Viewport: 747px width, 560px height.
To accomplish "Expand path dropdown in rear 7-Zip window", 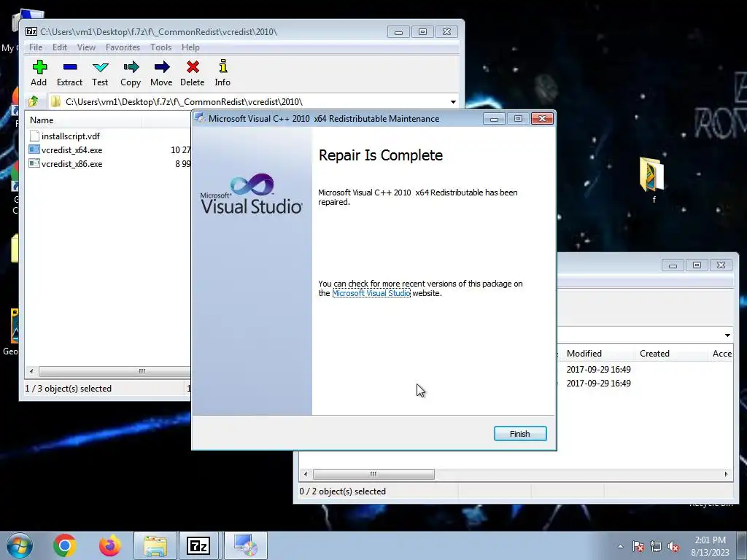I will click(x=727, y=335).
